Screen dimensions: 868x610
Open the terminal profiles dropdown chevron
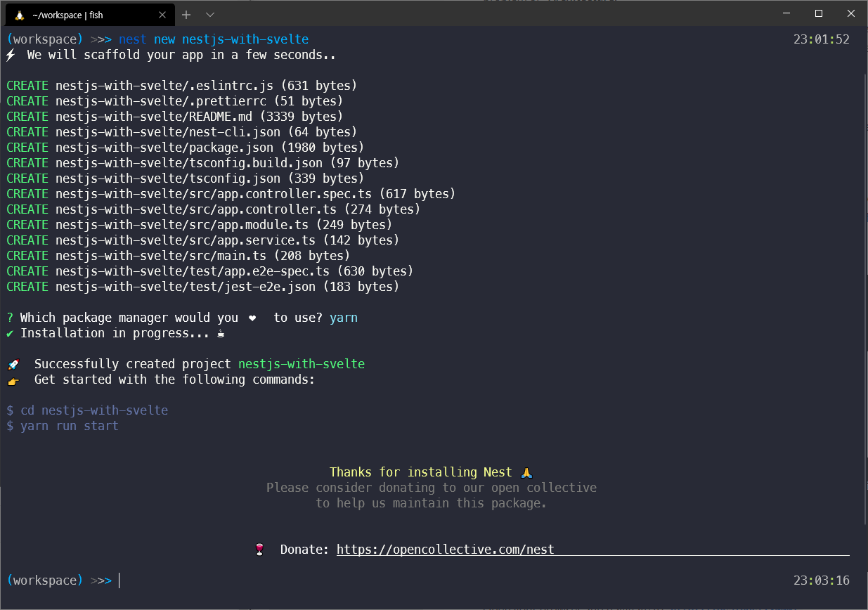pyautogui.click(x=210, y=15)
